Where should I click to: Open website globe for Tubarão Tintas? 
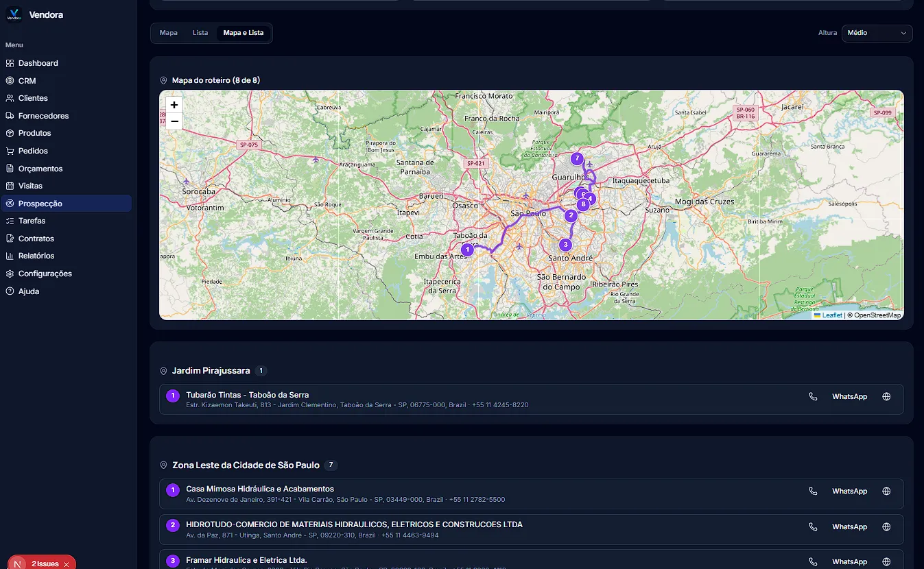[x=886, y=396]
